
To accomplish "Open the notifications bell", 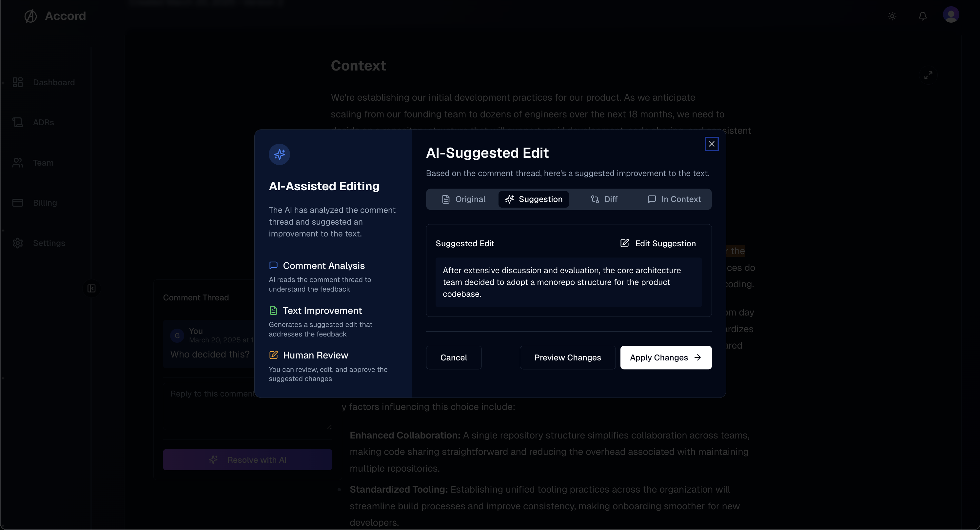I will [x=923, y=16].
